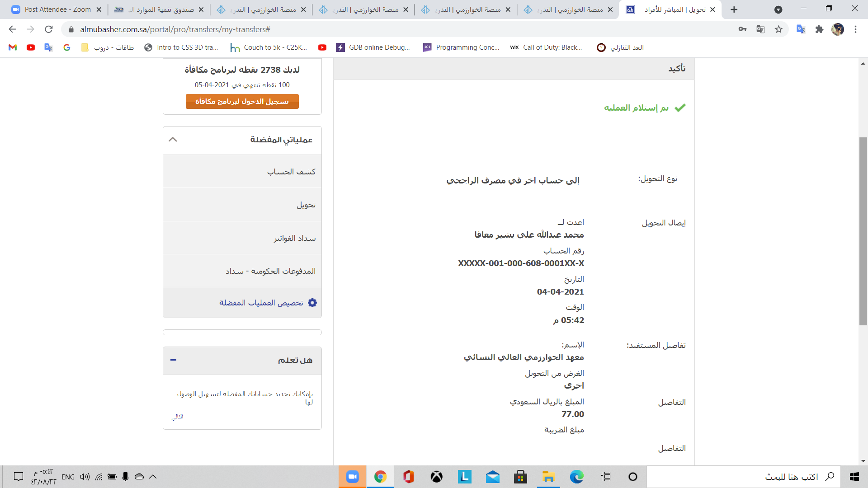Switch to صندوق تنمية الموارد tab
The height and width of the screenshot is (488, 868).
[x=159, y=9]
